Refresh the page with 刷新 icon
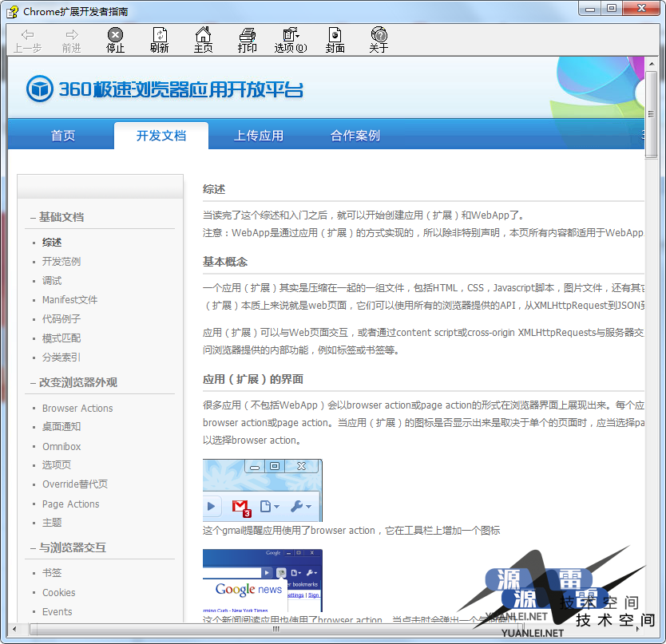 tap(159, 34)
